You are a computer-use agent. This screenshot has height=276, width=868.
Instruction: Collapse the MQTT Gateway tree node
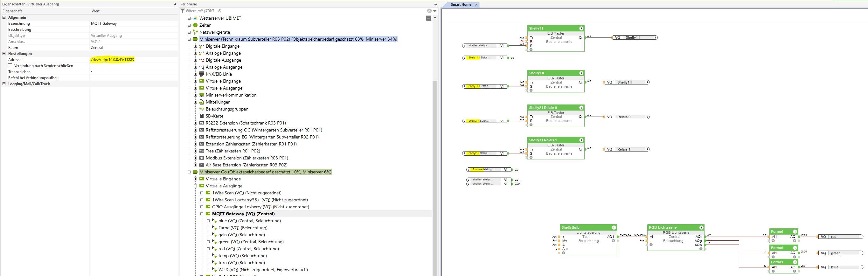202,214
